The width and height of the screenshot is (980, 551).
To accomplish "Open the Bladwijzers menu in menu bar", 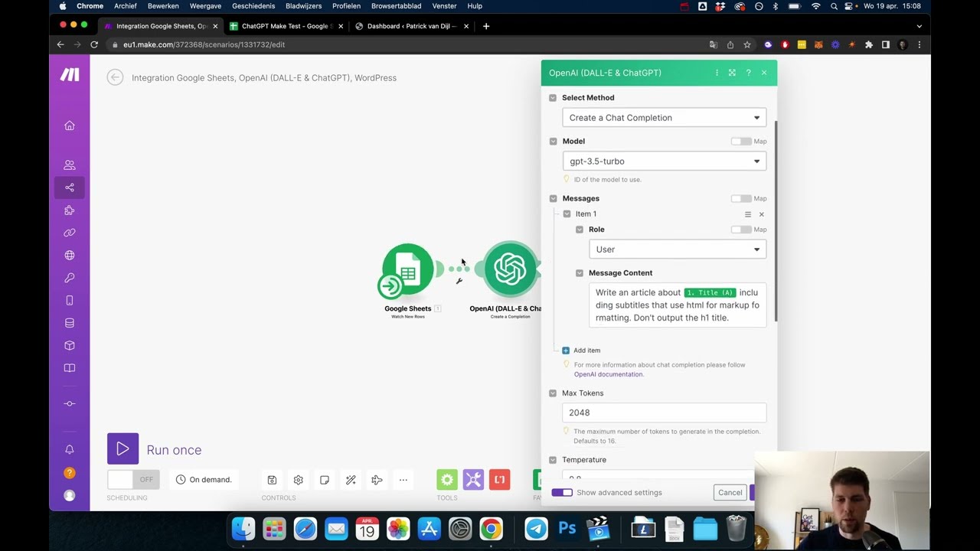I will click(304, 6).
